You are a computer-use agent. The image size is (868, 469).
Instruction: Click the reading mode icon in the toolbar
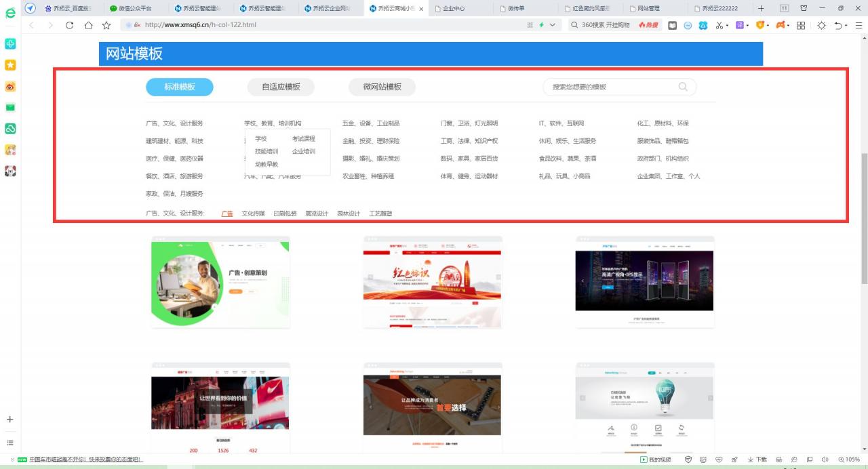[x=673, y=25]
